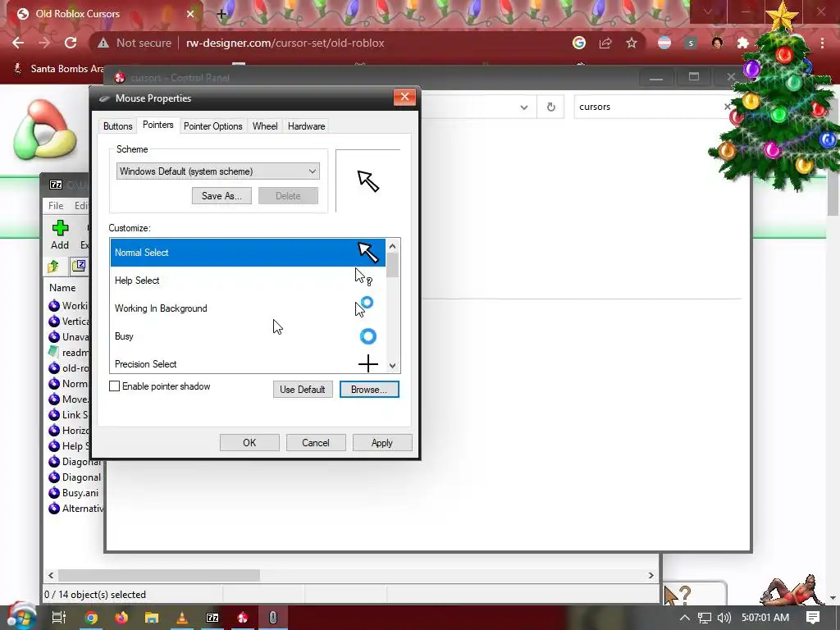Screen dimensions: 840x630
Task: Select the Alternative cursor file in 7-Zip
Action: (75, 509)
